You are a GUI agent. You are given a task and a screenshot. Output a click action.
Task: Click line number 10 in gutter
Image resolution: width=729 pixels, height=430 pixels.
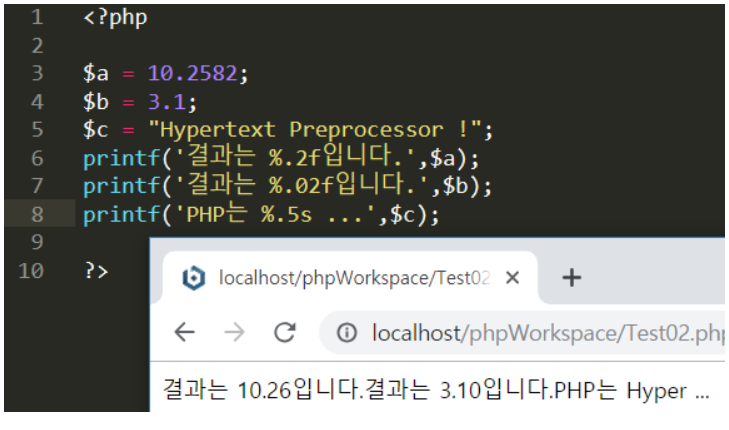(31, 271)
